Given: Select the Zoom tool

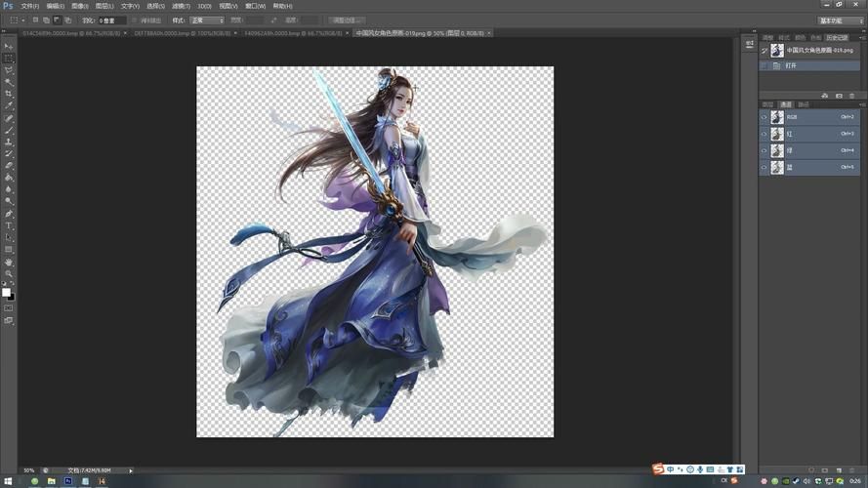Looking at the screenshot, I should (x=9, y=274).
